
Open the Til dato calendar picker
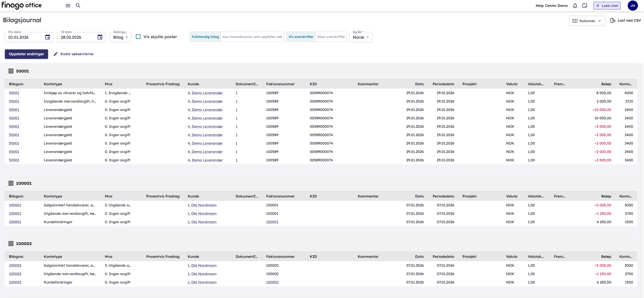pos(100,37)
